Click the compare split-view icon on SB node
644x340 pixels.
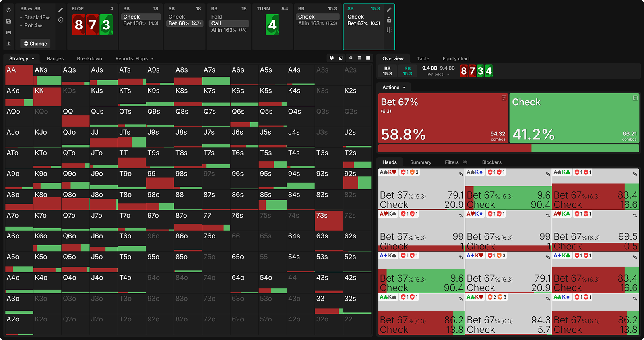(x=389, y=30)
